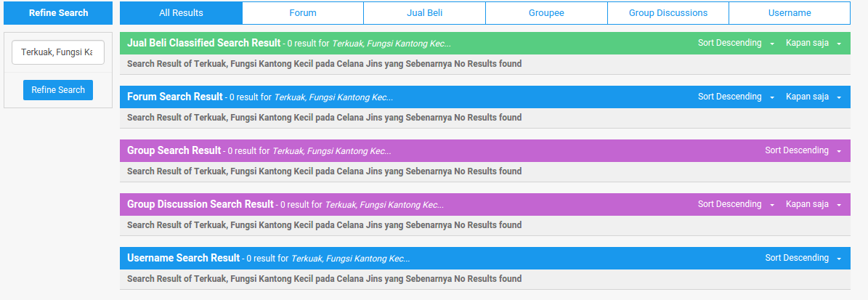
Task: Open Sort Descending dropdown in Forum results
Action: [736, 97]
